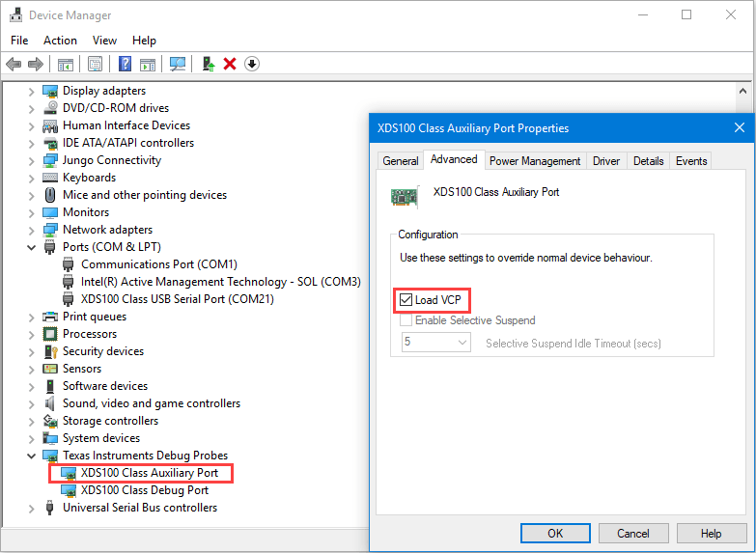Viewport: 756px width, 553px height.
Task: Select Communications Port (COM1)
Action: tap(159, 264)
